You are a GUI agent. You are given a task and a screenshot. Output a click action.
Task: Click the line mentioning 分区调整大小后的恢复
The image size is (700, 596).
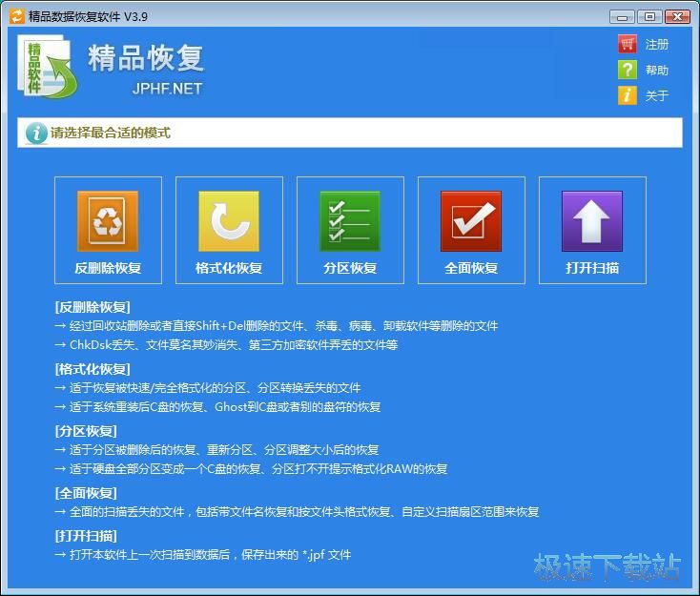tap(216, 449)
